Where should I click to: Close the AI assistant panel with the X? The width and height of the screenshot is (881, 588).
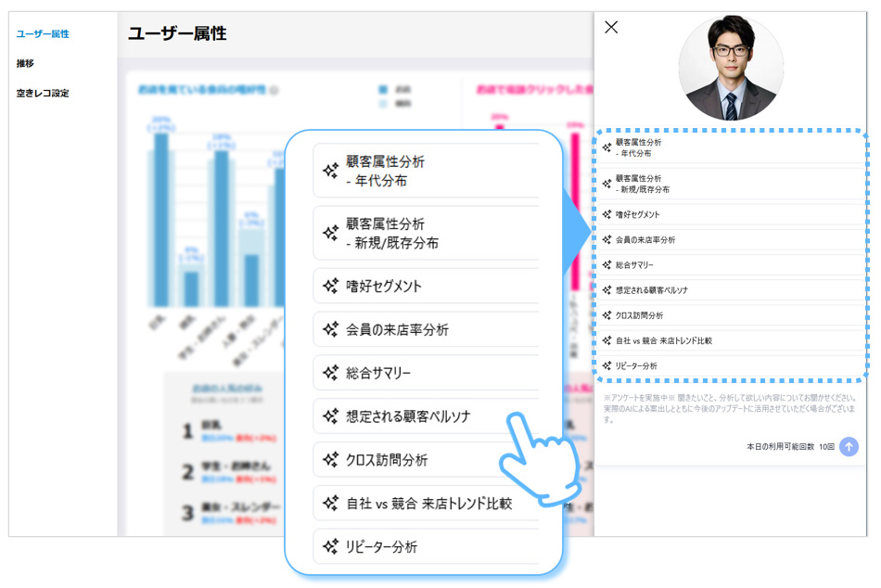click(611, 27)
